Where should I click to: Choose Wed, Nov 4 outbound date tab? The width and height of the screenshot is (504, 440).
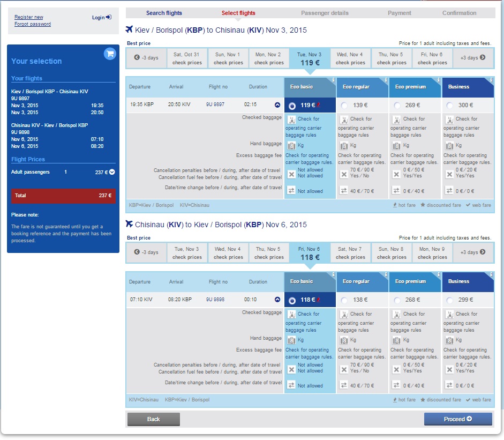[350, 58]
